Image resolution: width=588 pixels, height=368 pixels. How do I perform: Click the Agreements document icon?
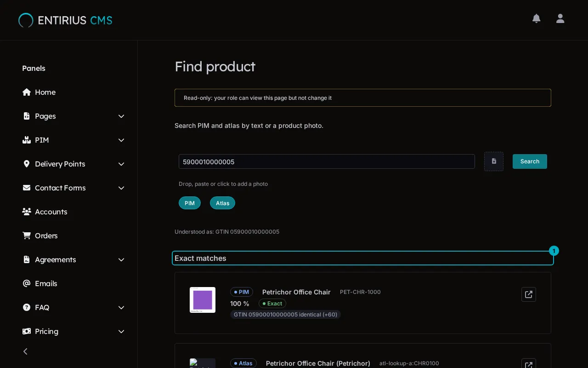coord(27,259)
